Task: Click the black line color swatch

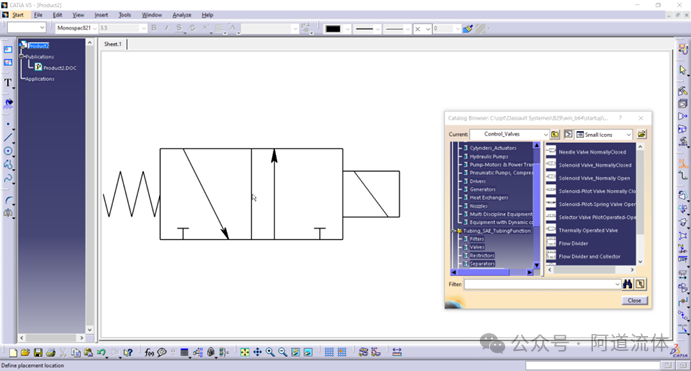Action: coord(333,29)
